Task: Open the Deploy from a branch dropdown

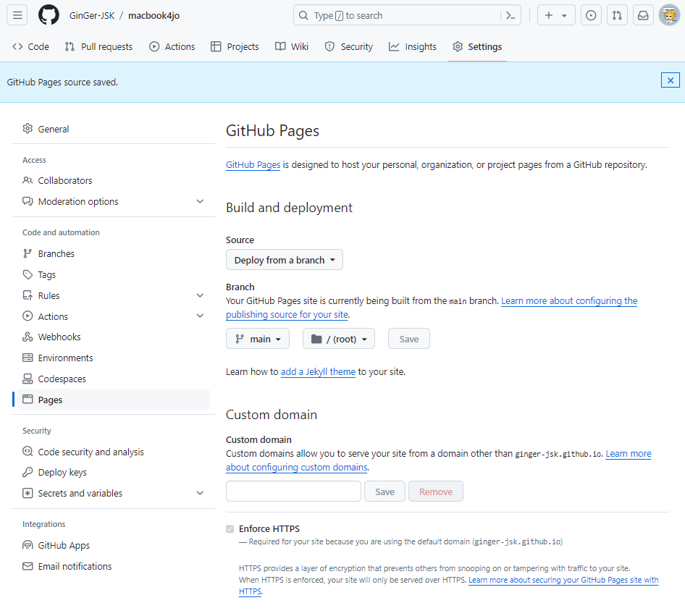Action: 285,260
